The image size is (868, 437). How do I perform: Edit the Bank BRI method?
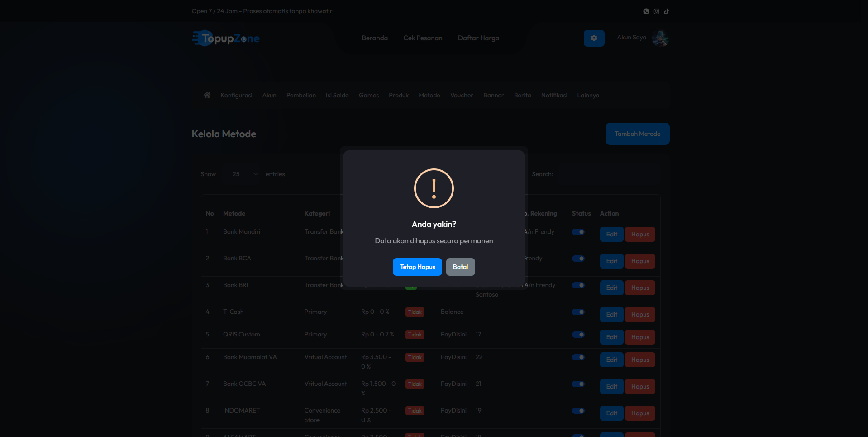click(x=611, y=288)
